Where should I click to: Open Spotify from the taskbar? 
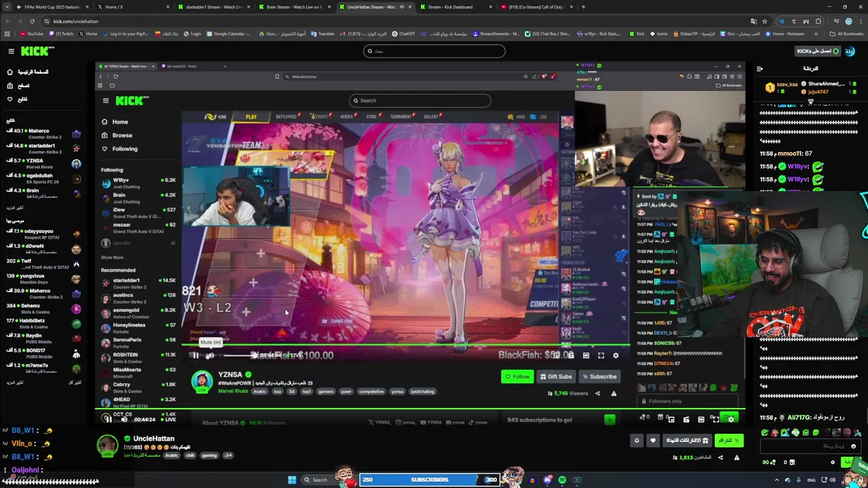point(562,480)
